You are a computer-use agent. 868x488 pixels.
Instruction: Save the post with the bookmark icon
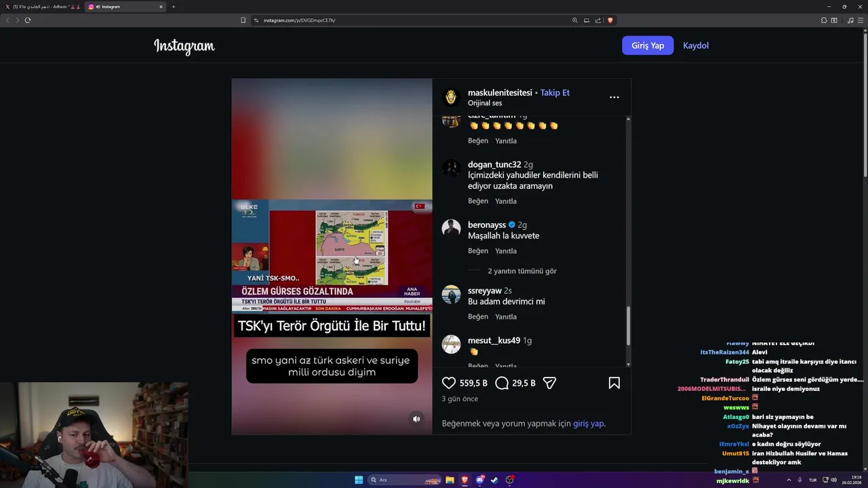click(x=614, y=383)
